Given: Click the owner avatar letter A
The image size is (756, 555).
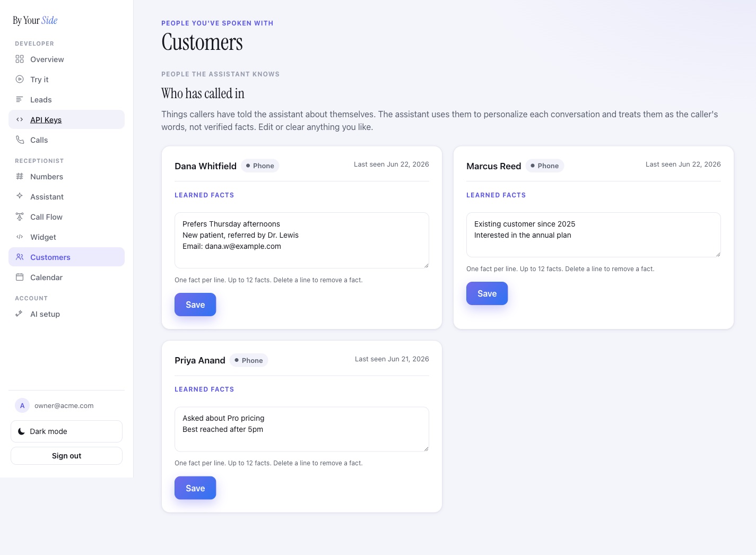Looking at the screenshot, I should (22, 405).
